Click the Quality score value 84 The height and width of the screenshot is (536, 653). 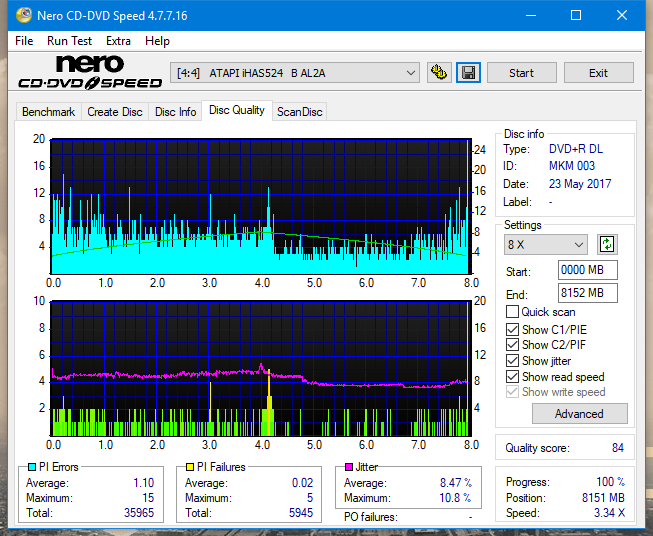[618, 448]
